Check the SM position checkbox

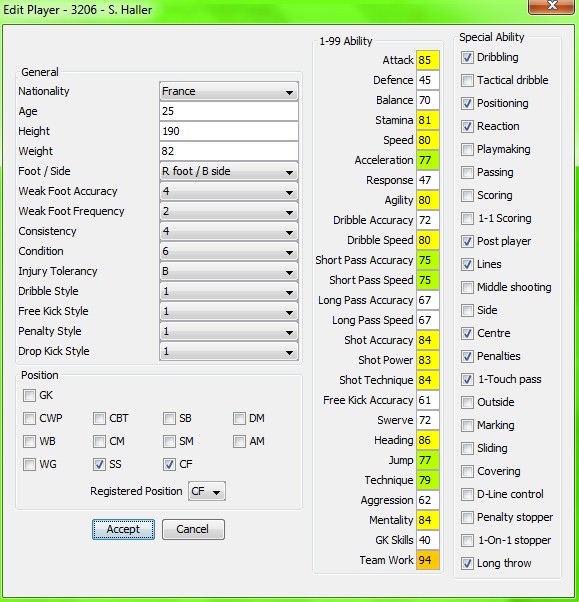(x=169, y=441)
